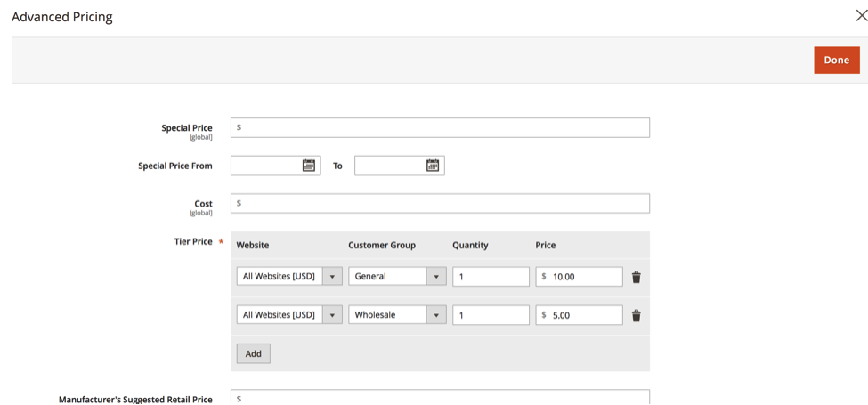Edit quantity in the Wholesale row
The image size is (868, 405).
(491, 315)
